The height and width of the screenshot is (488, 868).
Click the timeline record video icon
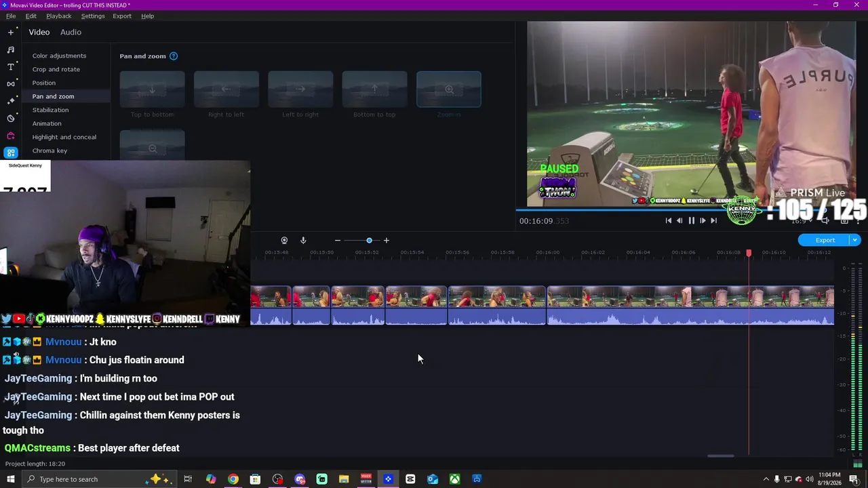pyautogui.click(x=284, y=241)
